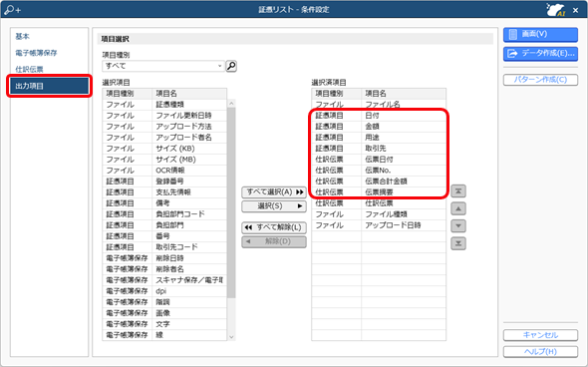Image resolution: width=588 pixels, height=367 pixels.
Task: Select 備考 row
Action: (164, 203)
